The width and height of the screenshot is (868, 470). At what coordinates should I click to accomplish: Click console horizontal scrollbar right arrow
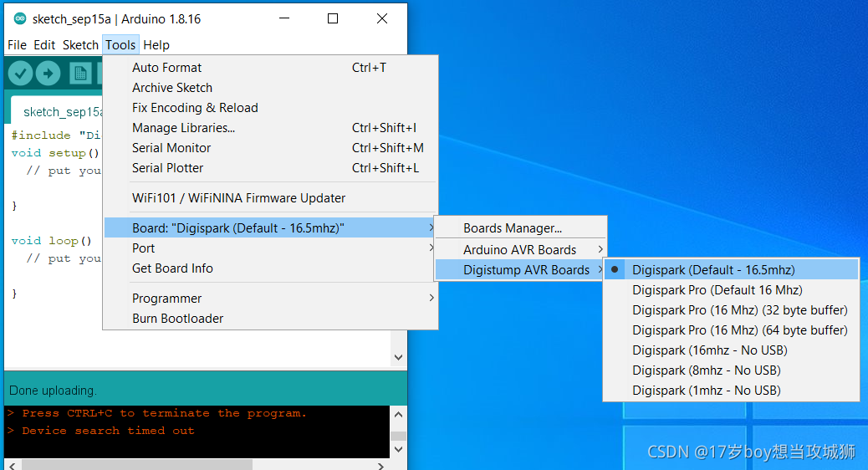[x=380, y=466]
